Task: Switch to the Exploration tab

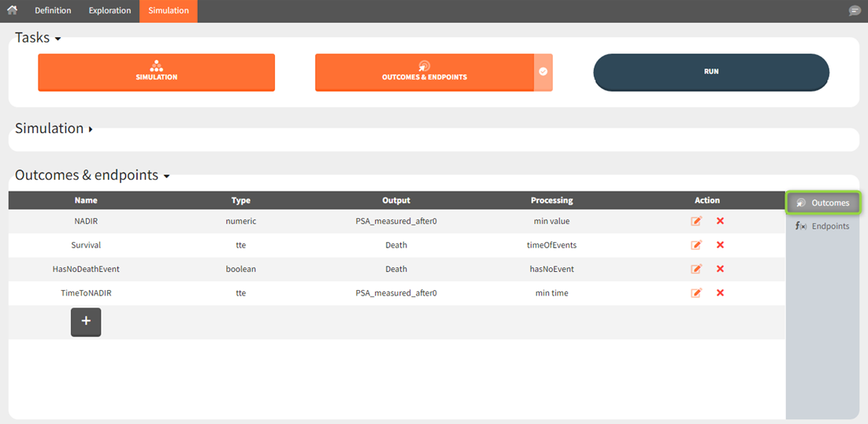Action: coord(109,10)
